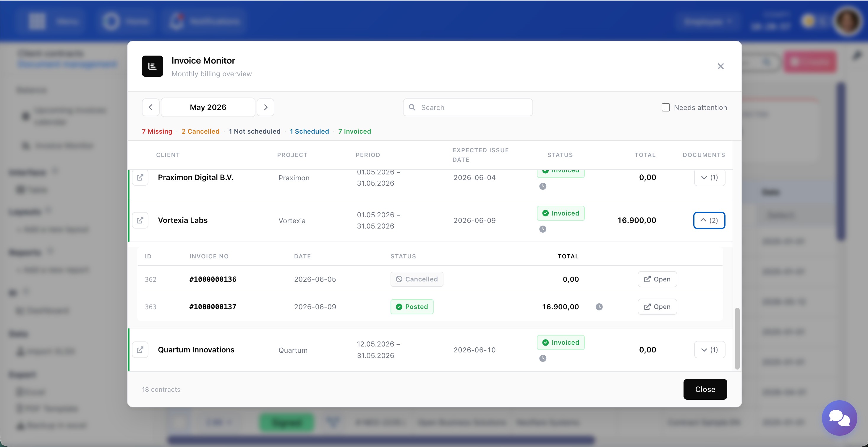Screen dimensions: 868x447
Task: Click clock icon under Vortexia Invoiced status
Action: pos(542,229)
